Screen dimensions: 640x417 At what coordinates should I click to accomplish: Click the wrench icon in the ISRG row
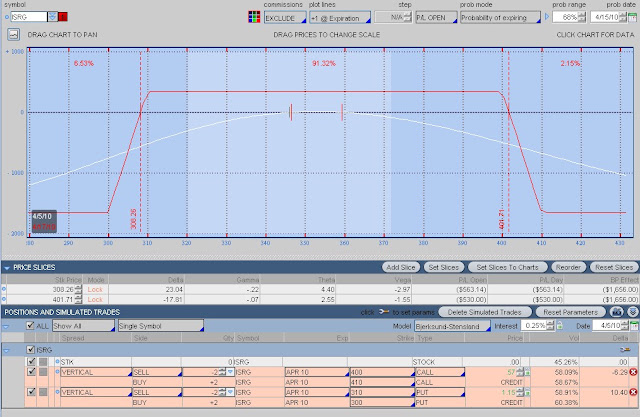(x=625, y=350)
